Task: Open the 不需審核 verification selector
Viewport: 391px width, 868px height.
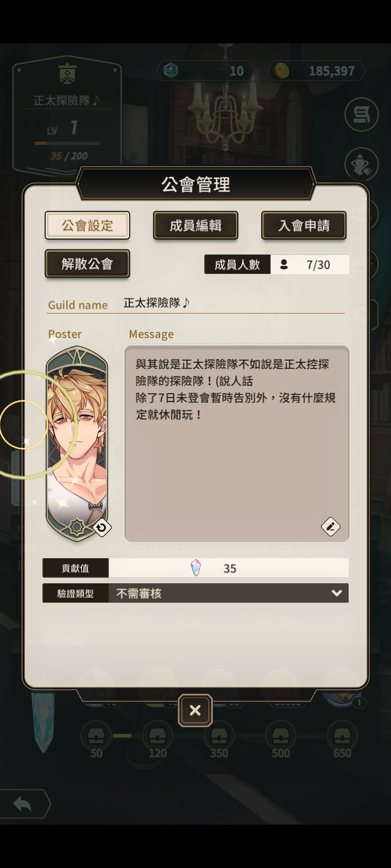Action: pos(229,593)
